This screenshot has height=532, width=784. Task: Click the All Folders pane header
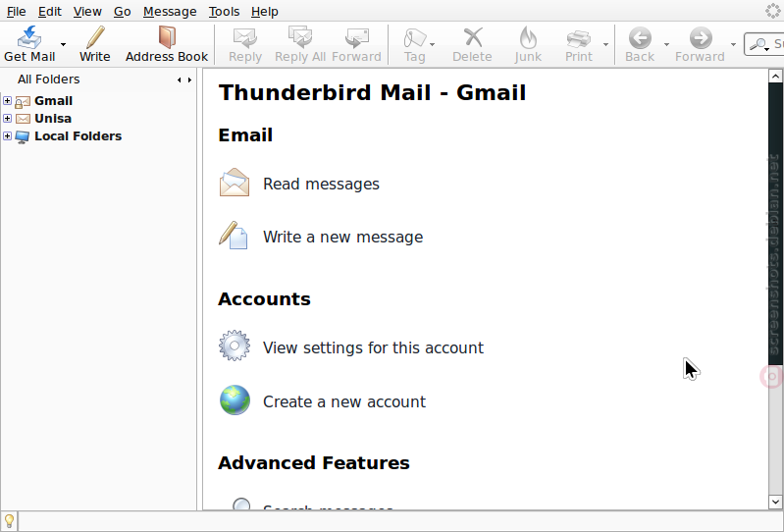[48, 80]
